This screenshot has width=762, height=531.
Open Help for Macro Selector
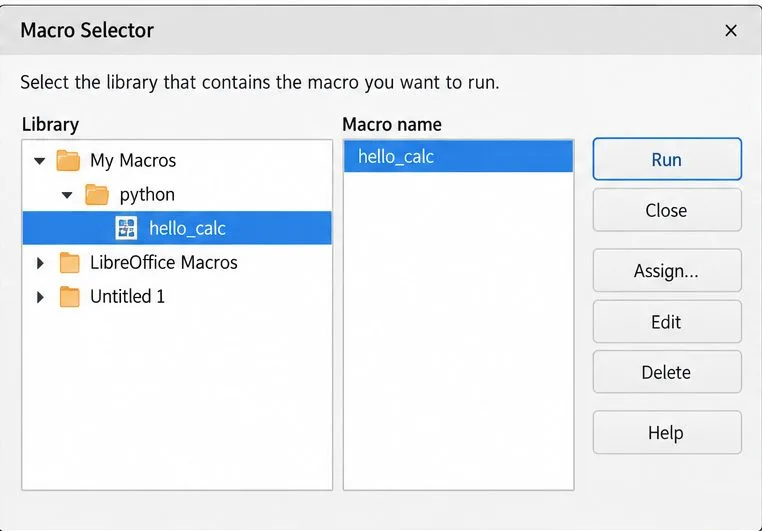coord(667,432)
